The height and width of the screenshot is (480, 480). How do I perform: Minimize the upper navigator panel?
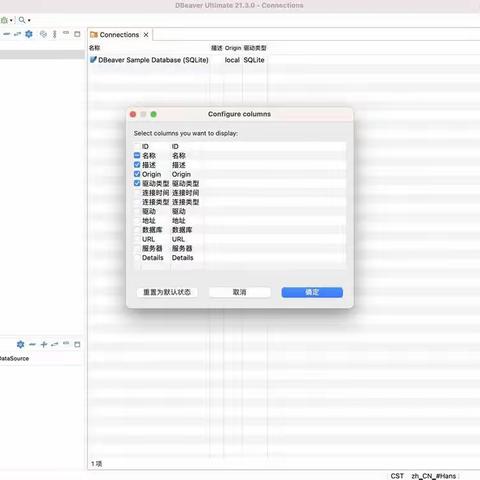66,33
